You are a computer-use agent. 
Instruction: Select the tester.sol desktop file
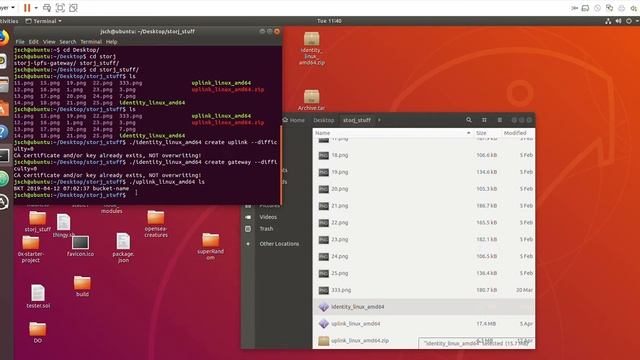[38, 296]
